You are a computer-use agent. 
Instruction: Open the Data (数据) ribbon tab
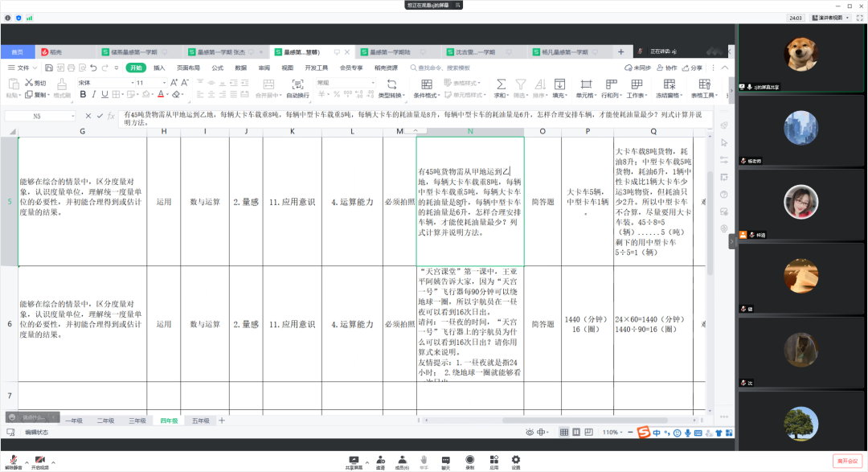coord(241,68)
